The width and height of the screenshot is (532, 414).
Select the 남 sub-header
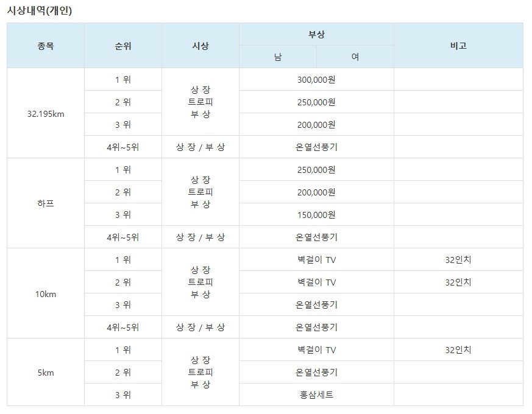278,57
